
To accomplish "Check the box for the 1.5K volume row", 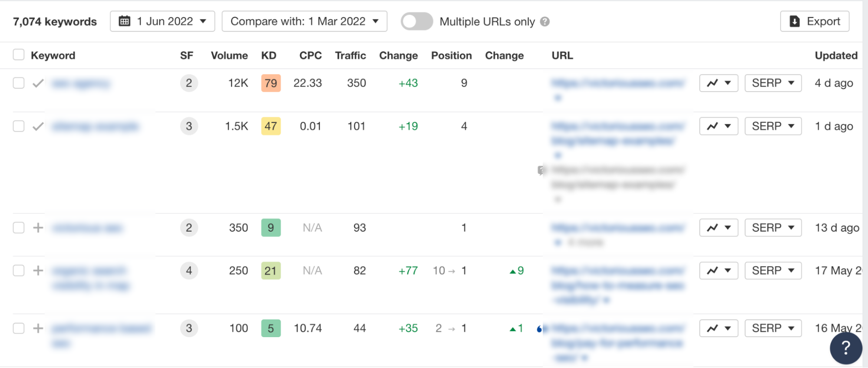I will [x=19, y=126].
